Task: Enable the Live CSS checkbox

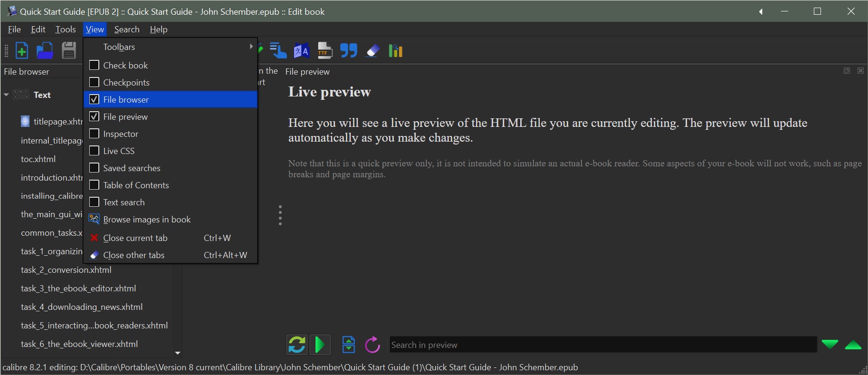Action: tap(94, 151)
